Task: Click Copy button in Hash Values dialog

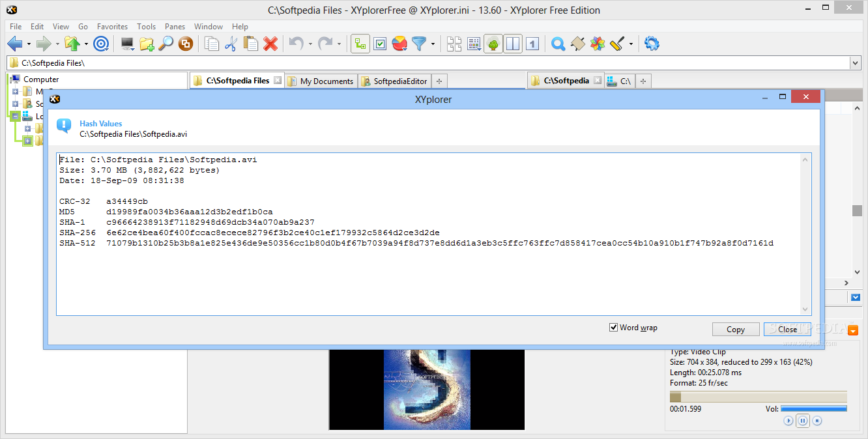Action: (736, 329)
